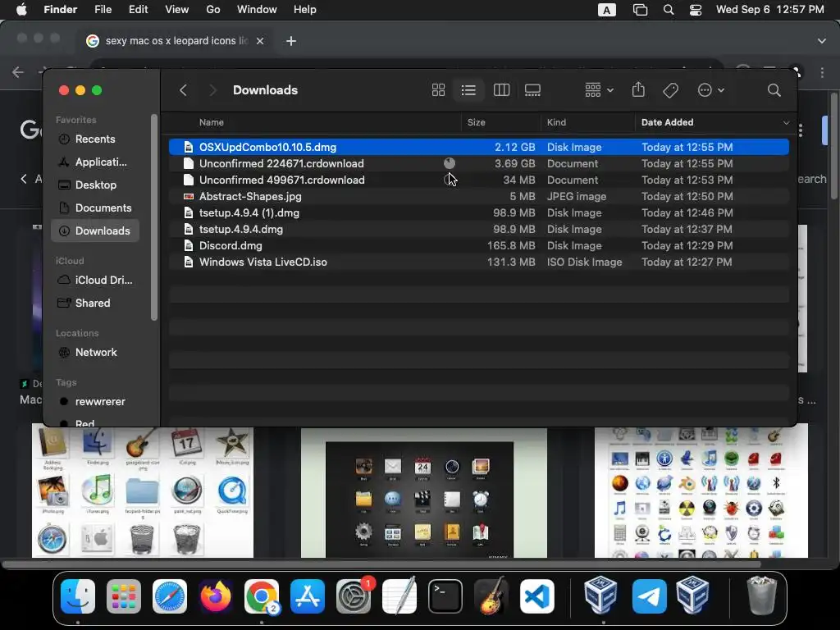Click the Share icon in Finder toolbar
The width and height of the screenshot is (840, 630).
point(638,89)
